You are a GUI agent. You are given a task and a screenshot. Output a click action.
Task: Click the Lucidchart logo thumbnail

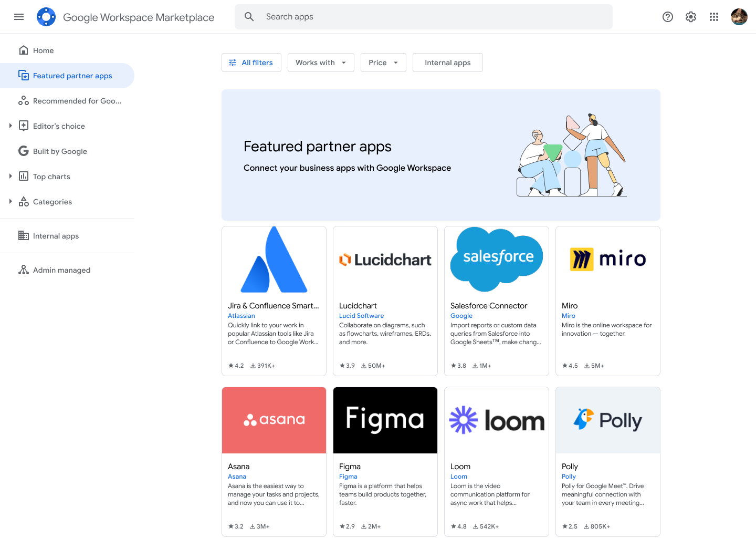pyautogui.click(x=385, y=260)
